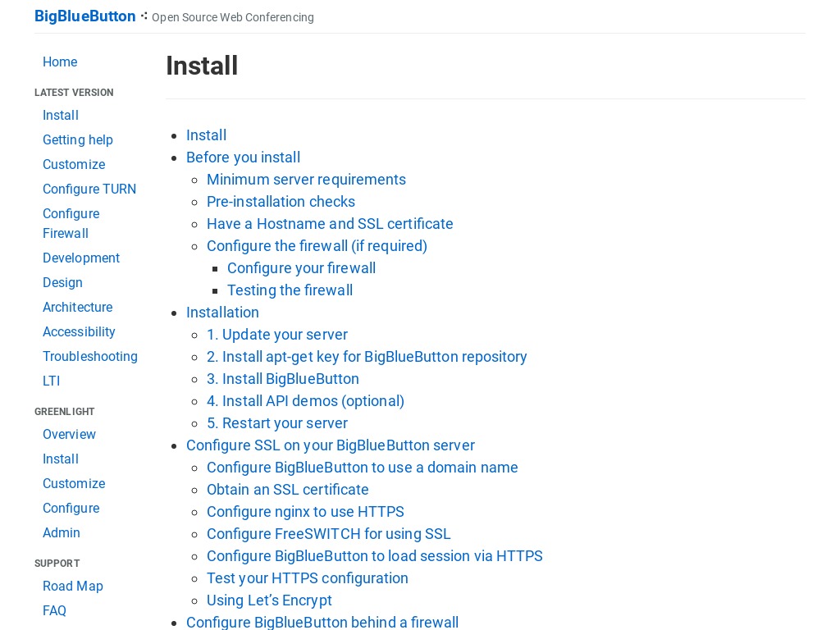The image size is (840, 630).
Task: Click the large Install page heading
Action: coord(202,66)
